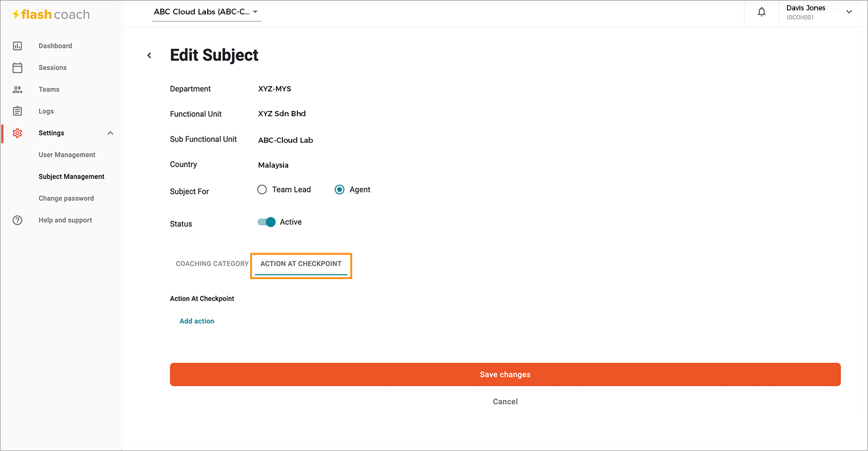Screen dimensions: 868x451
Task: Collapse the Settings section chevron
Action: coord(111,133)
